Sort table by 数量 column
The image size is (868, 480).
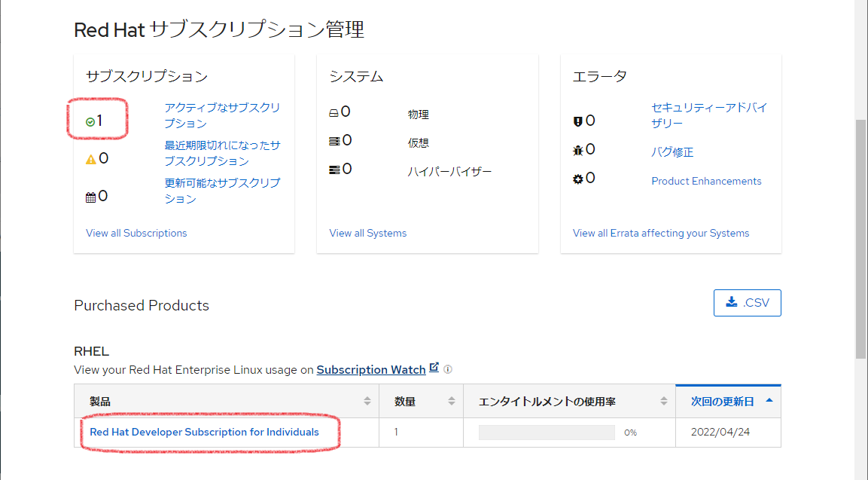pyautogui.click(x=422, y=401)
